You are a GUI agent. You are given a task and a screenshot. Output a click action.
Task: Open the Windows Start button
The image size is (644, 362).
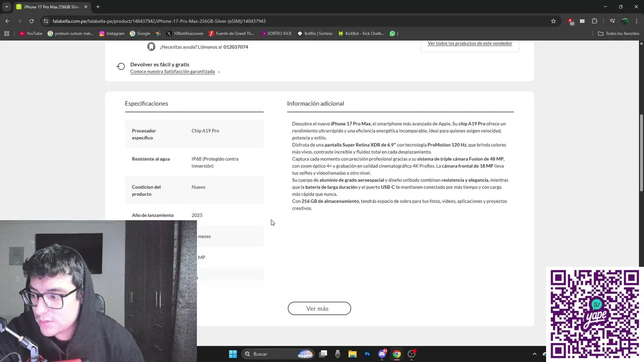click(x=233, y=354)
